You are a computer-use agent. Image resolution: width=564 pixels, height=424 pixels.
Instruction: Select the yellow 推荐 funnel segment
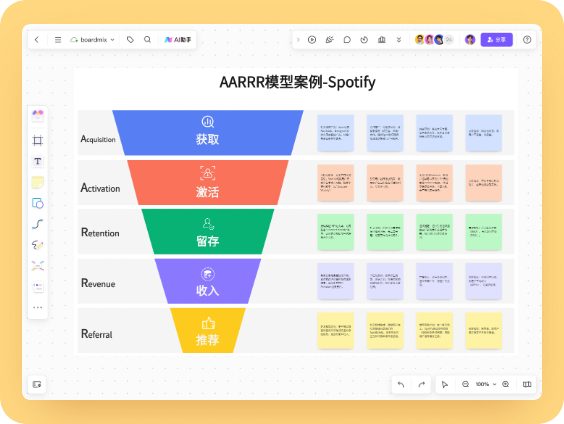tap(208, 330)
